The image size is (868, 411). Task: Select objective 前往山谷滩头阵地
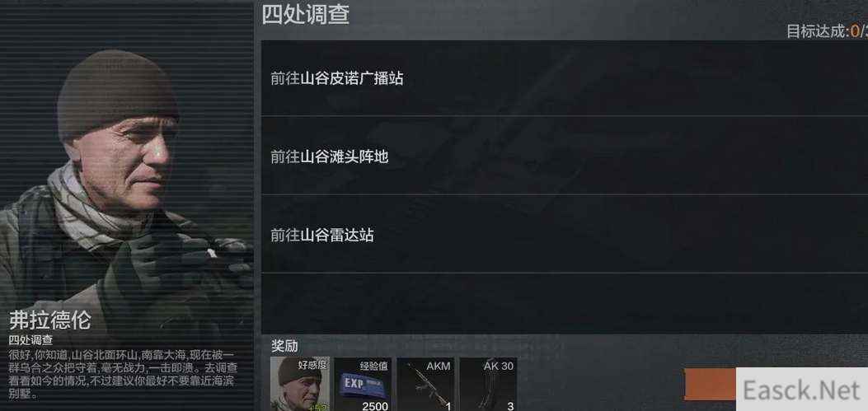(565, 156)
